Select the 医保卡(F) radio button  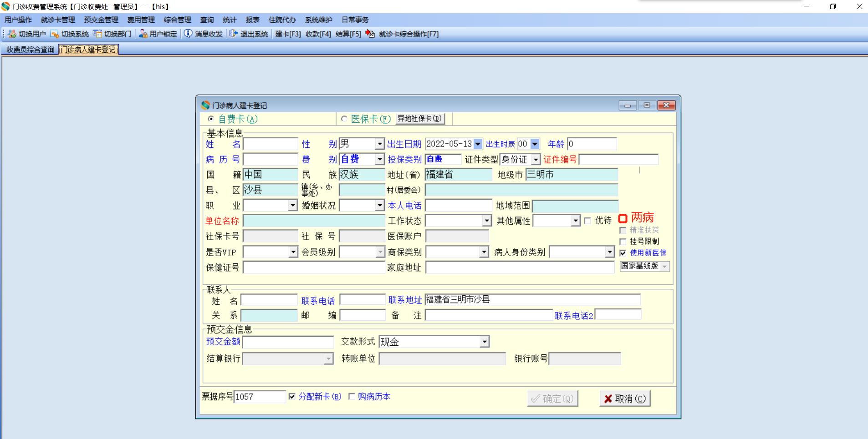tap(344, 119)
